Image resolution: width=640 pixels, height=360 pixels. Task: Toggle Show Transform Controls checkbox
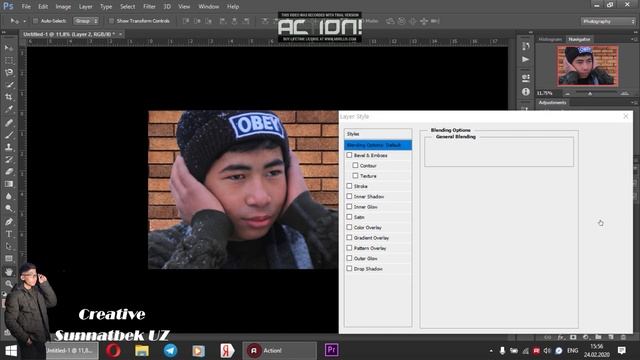tap(111, 21)
